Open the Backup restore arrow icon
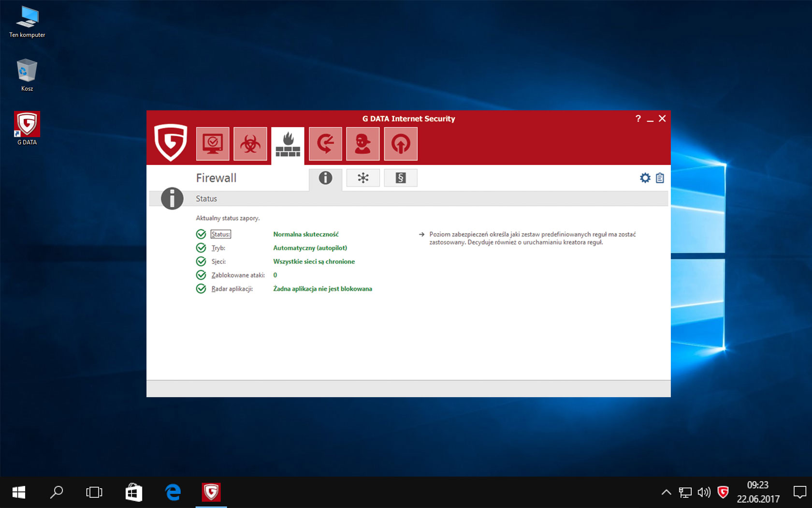Viewport: 812px width, 508px height. [325, 144]
